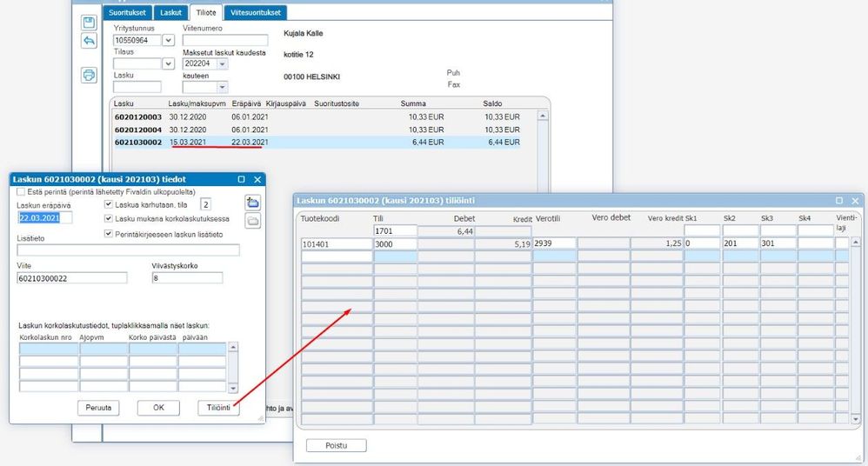The height and width of the screenshot is (466, 868).
Task: Click first Korkolaskun nro cell
Action: click(x=49, y=349)
